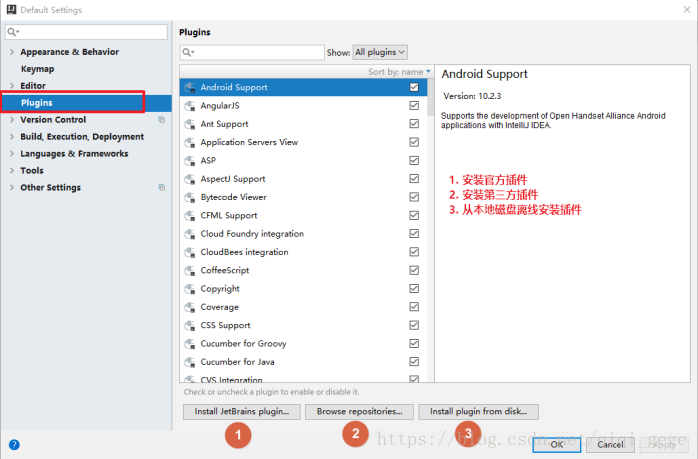Click the Cancel button
This screenshot has width=698, height=459.
[610, 444]
